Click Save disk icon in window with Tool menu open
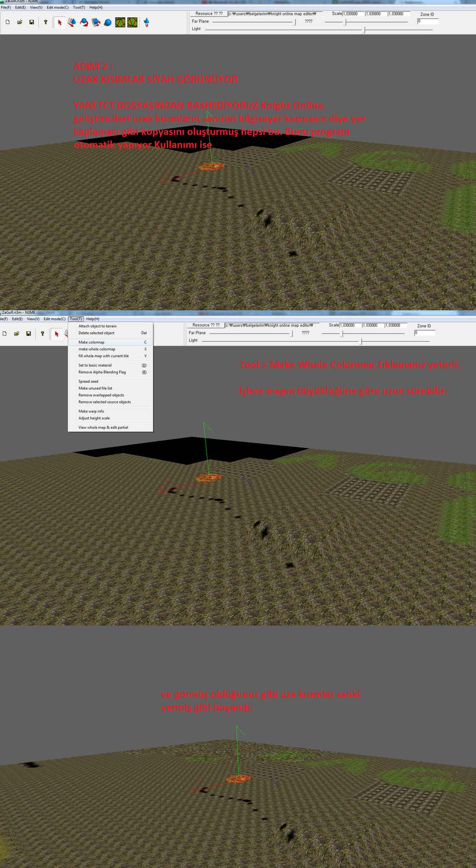 [x=28, y=334]
